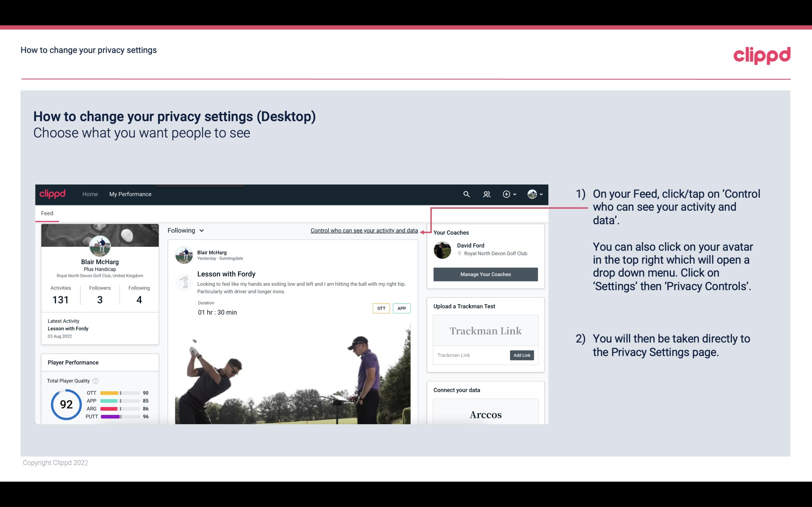Click the APP performance tag icon

pos(402,308)
